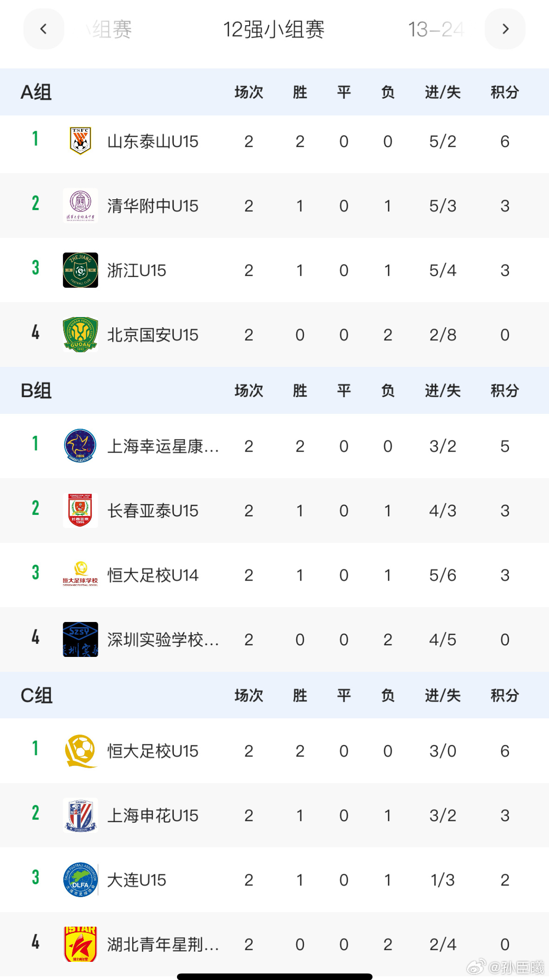Tap the 大连U15 team row name
This screenshot has height=980, width=549.
[137, 880]
